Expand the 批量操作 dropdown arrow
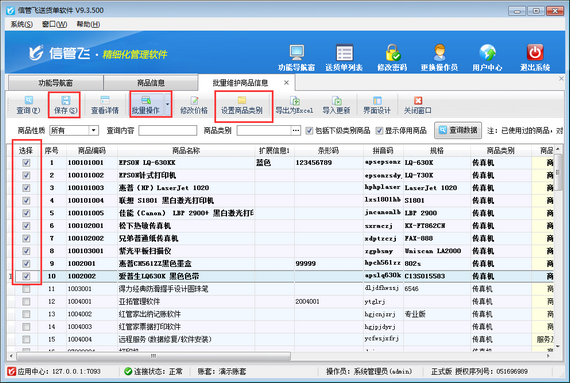This screenshot has width=570, height=383. (168, 105)
